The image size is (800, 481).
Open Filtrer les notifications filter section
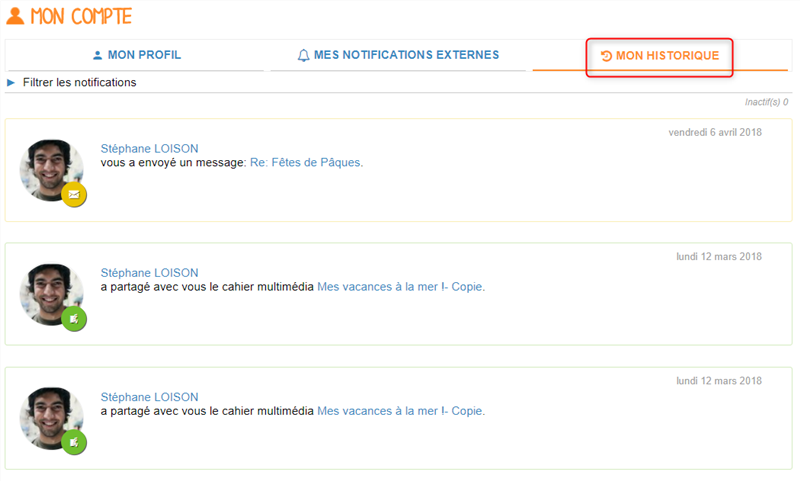[79, 82]
